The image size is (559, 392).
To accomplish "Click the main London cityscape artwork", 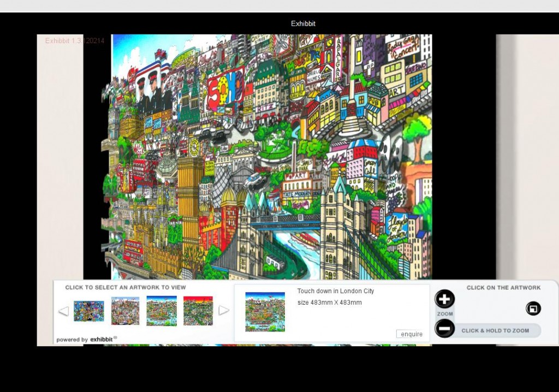I will [x=266, y=157].
